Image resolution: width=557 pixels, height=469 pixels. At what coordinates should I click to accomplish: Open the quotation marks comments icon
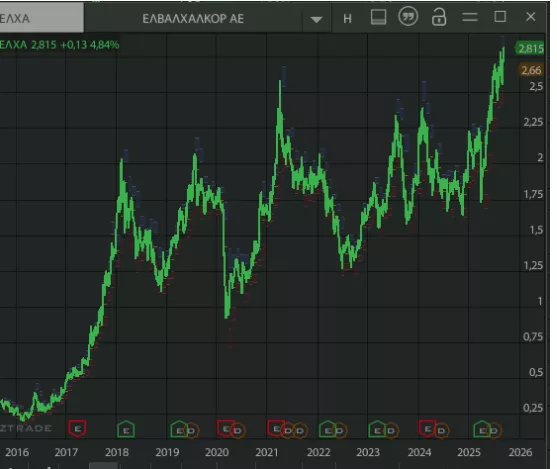pyautogui.click(x=408, y=17)
